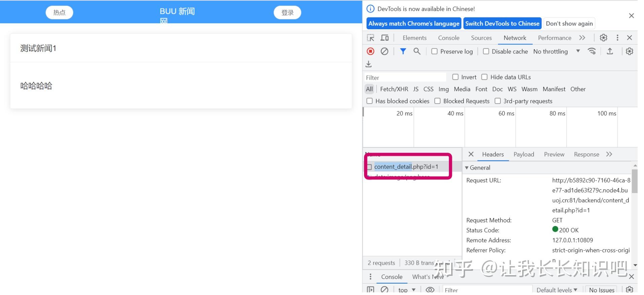Open console drawer three-dot menu
Viewport: 644px width, 295px height.
[x=370, y=276]
